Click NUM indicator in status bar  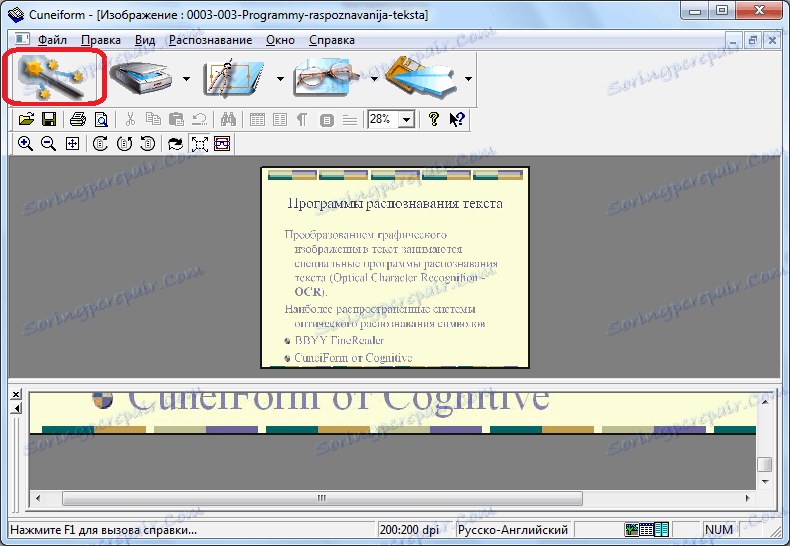718,530
